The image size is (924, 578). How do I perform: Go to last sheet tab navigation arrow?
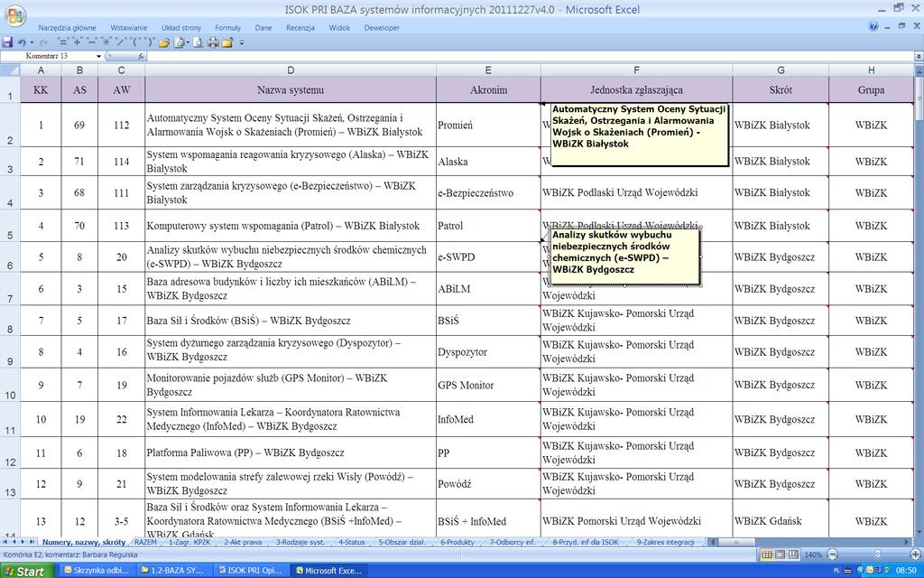tap(32, 542)
